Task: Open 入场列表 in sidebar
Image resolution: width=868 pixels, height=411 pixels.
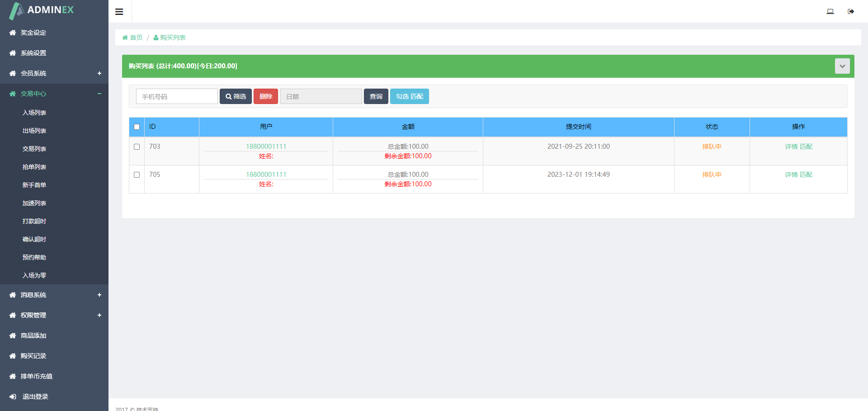Action: pos(34,113)
